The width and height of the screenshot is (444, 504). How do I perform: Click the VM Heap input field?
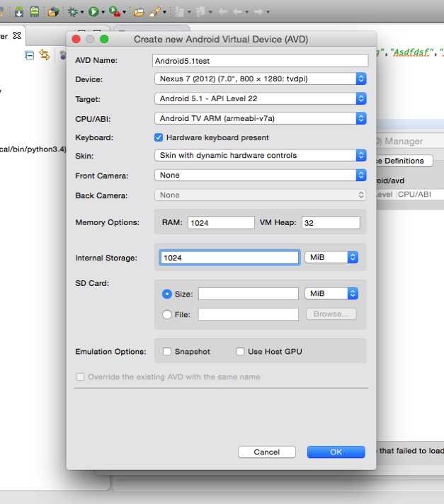pyautogui.click(x=331, y=223)
